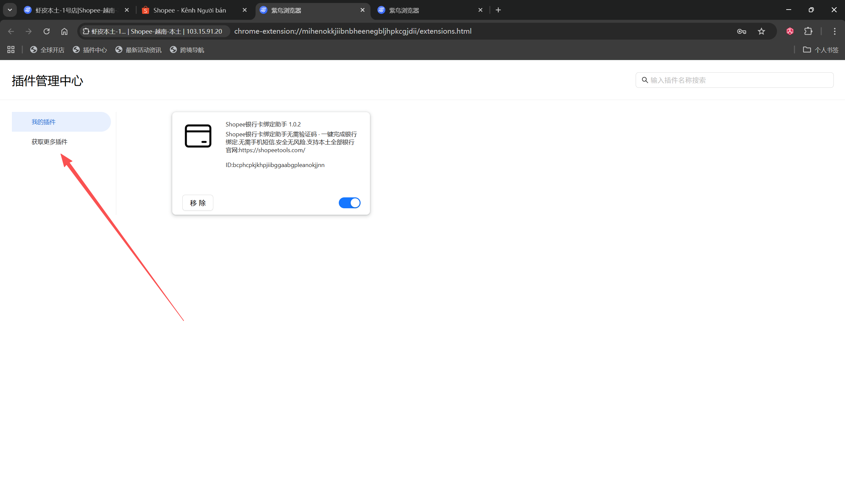Close the Shopee Kênh Người bán tab
Image resolution: width=845 pixels, height=504 pixels.
244,10
